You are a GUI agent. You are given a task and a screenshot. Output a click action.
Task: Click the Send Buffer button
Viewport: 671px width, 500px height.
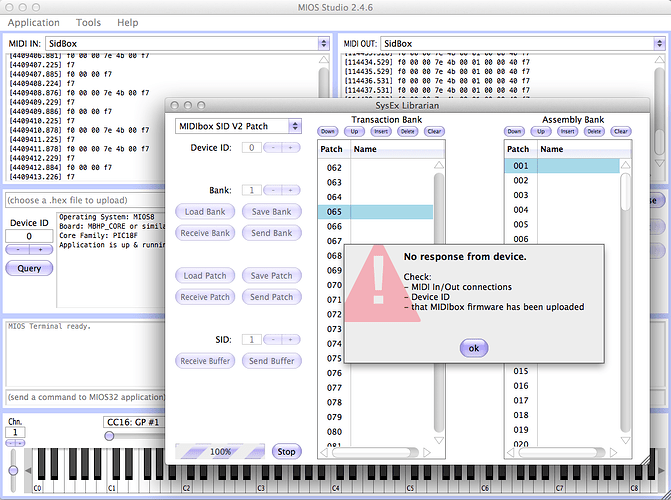[272, 361]
